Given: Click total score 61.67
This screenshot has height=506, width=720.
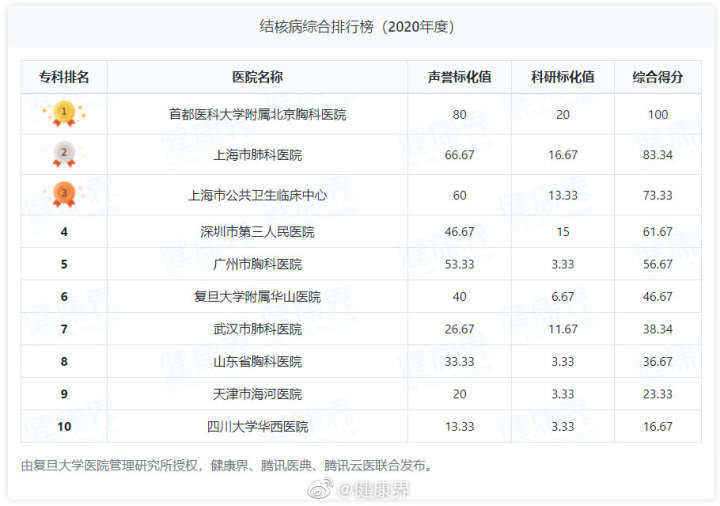Looking at the screenshot, I should (658, 231).
